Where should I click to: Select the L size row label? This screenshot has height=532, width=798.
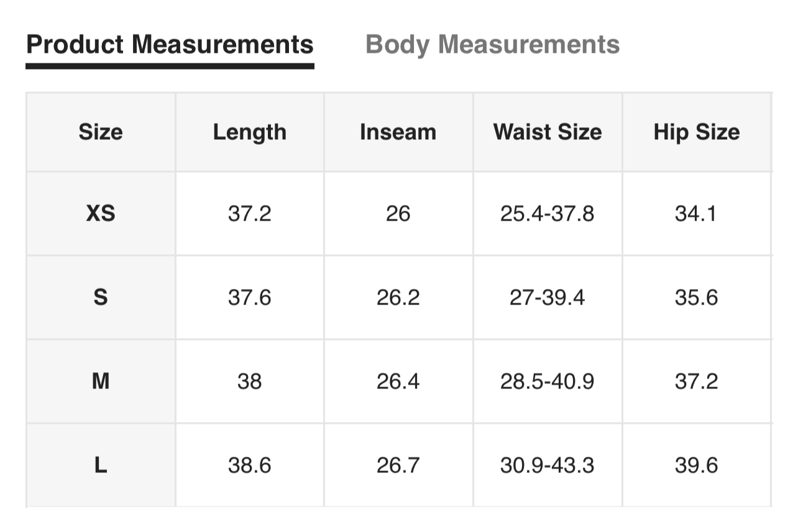pyautogui.click(x=101, y=465)
